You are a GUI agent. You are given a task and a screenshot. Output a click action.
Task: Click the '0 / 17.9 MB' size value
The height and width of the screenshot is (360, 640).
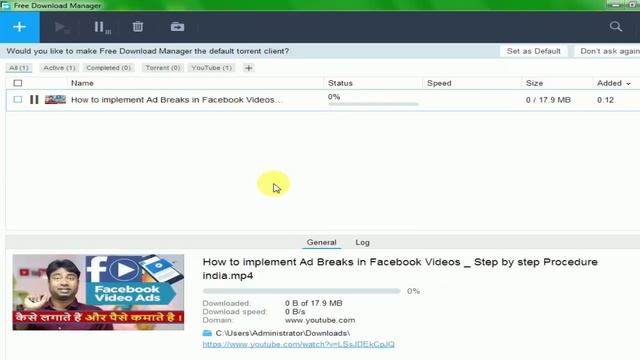tap(548, 100)
